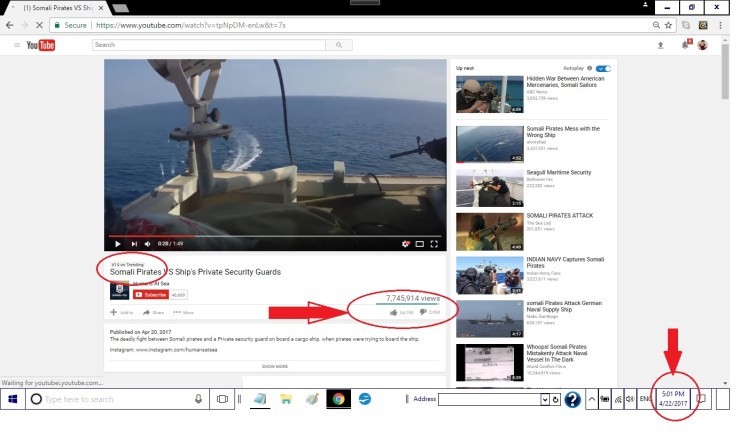Show hidden system tray icons

[592, 399]
